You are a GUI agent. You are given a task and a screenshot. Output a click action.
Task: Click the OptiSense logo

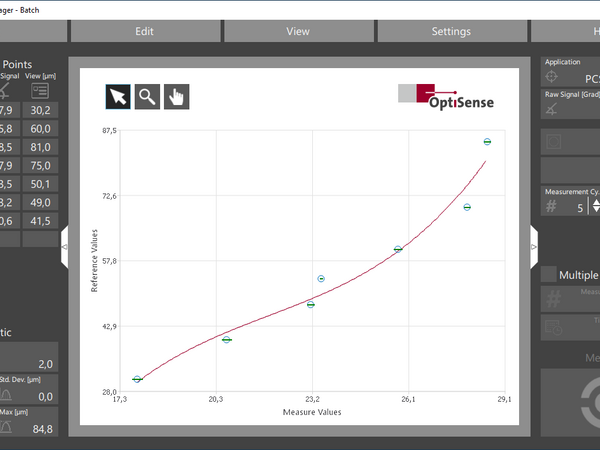(446, 96)
